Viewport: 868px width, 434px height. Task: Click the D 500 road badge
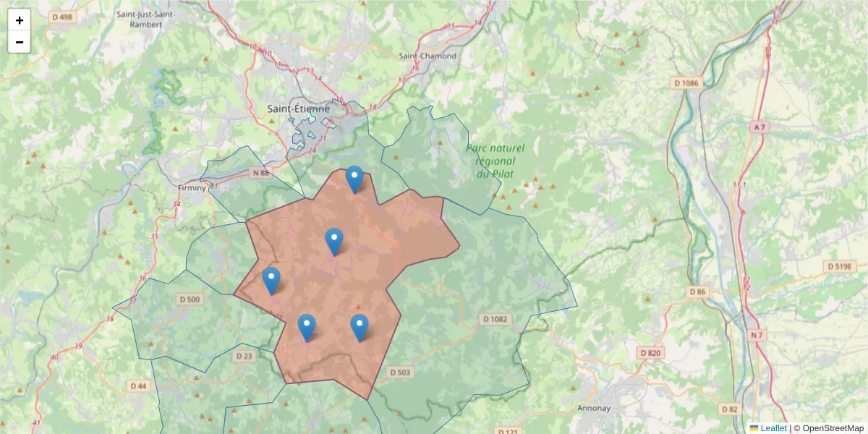[190, 298]
